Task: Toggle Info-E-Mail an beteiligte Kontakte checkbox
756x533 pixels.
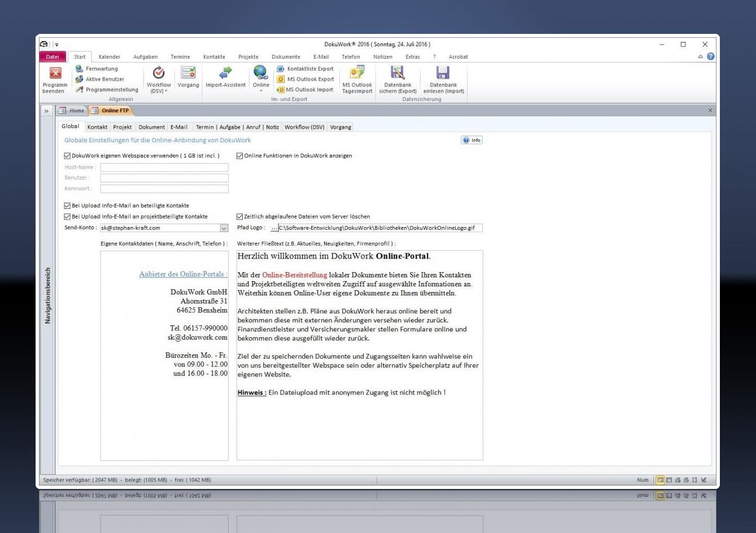Action: [x=68, y=206]
